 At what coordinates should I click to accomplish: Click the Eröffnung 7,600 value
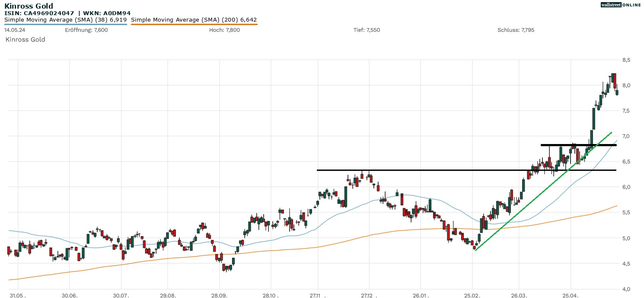86,30
